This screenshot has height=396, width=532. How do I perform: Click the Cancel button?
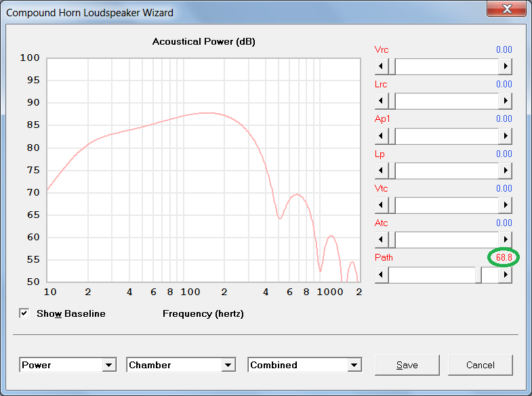[480, 365]
